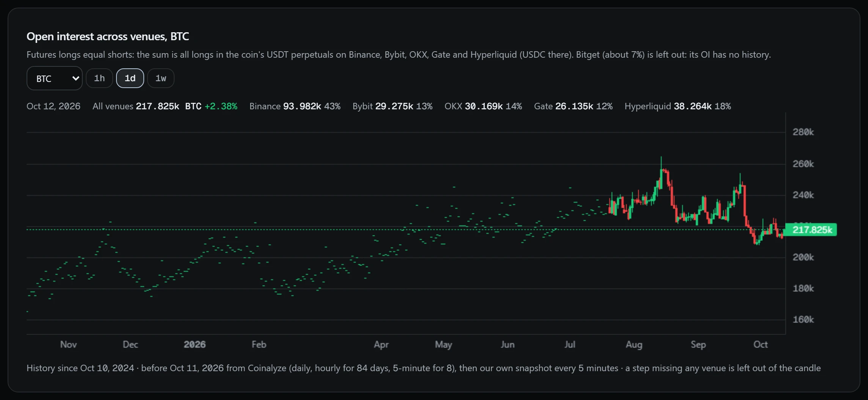
Task: Click the Apr label on time axis
Action: point(381,345)
